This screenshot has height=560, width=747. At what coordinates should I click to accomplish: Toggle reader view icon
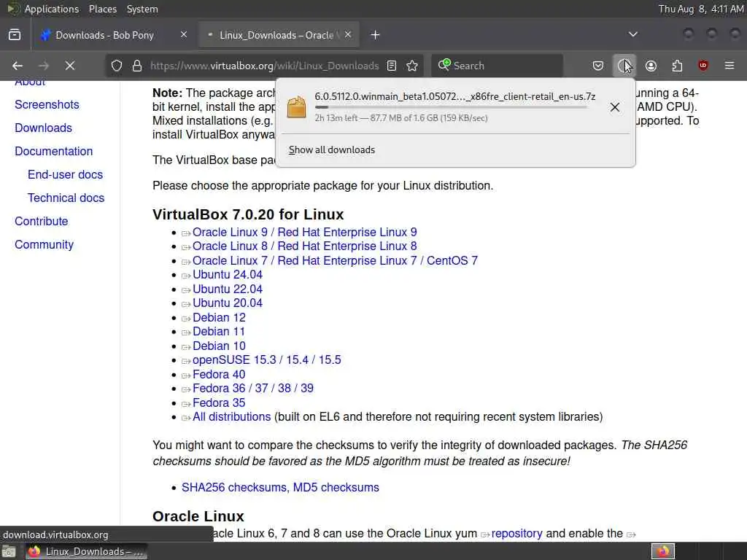(x=392, y=66)
